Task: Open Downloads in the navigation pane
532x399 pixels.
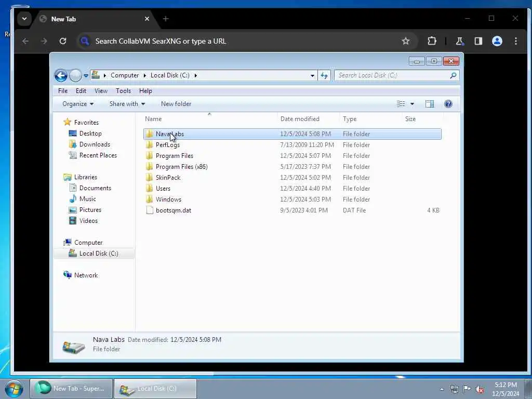Action: point(95,144)
